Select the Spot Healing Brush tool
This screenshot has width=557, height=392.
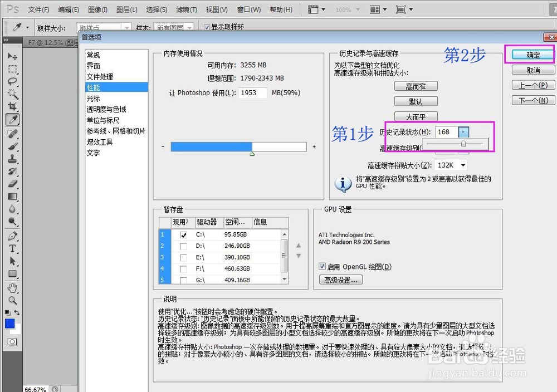coord(12,134)
